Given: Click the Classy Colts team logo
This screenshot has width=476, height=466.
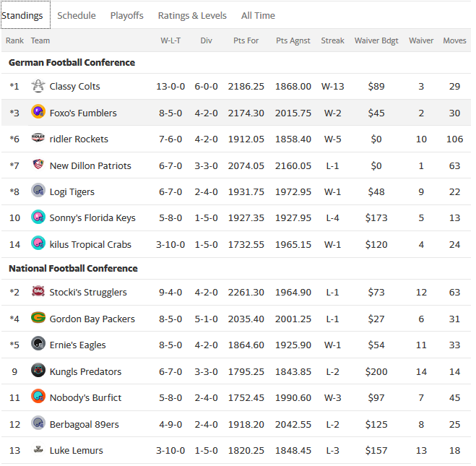Looking at the screenshot, I should point(38,87).
